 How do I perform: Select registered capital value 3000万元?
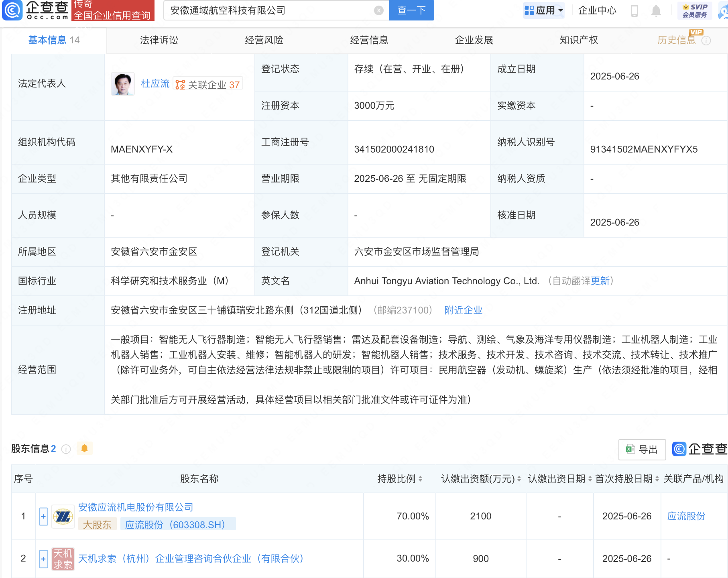click(374, 106)
